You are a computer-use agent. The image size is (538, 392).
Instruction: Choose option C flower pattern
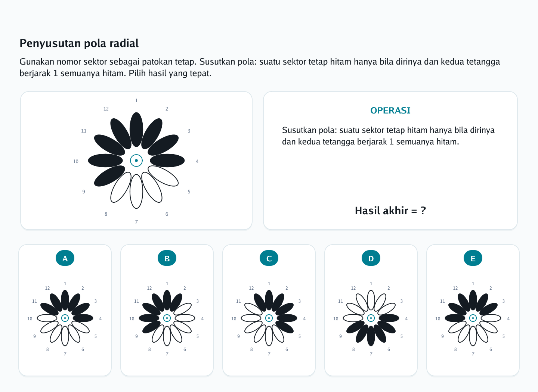pos(269,318)
